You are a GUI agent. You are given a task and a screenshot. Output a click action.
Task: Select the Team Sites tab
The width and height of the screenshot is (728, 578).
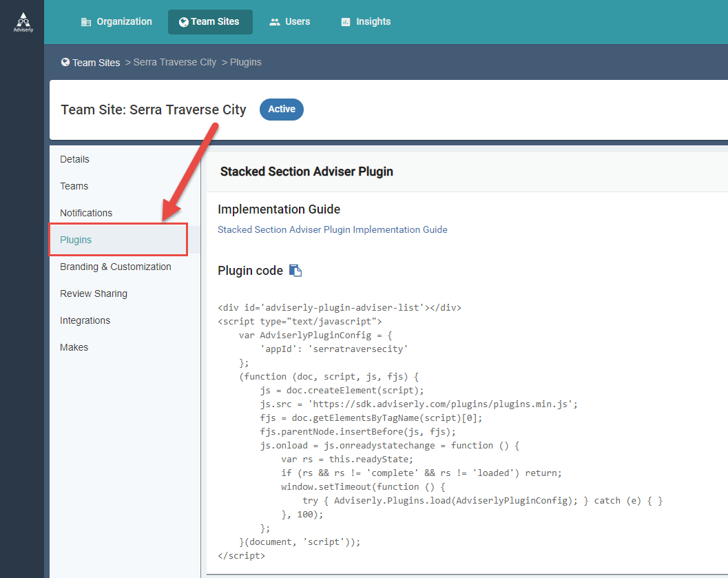210,22
